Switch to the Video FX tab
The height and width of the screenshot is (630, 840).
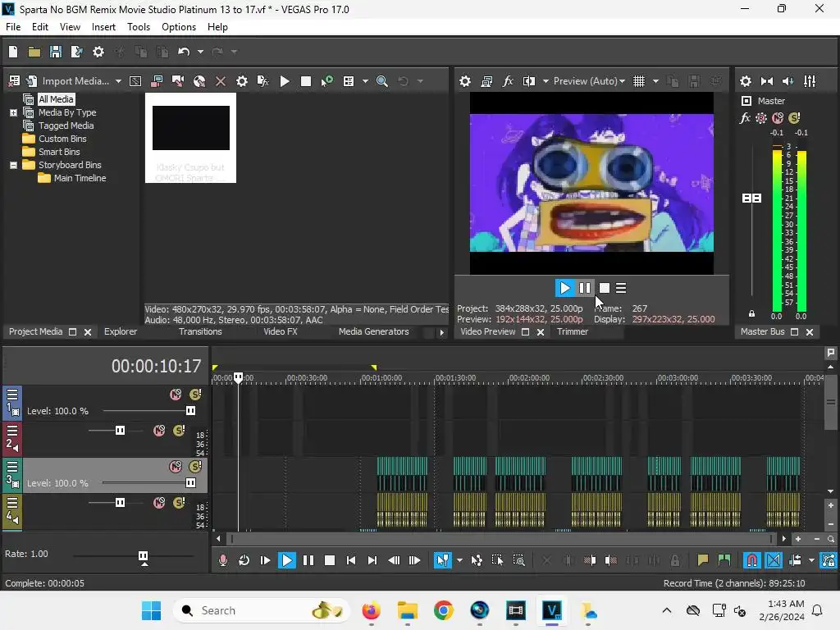click(281, 331)
